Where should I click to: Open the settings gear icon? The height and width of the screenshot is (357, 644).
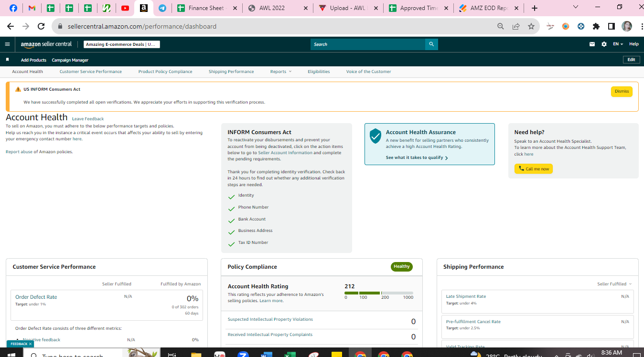pyautogui.click(x=604, y=44)
